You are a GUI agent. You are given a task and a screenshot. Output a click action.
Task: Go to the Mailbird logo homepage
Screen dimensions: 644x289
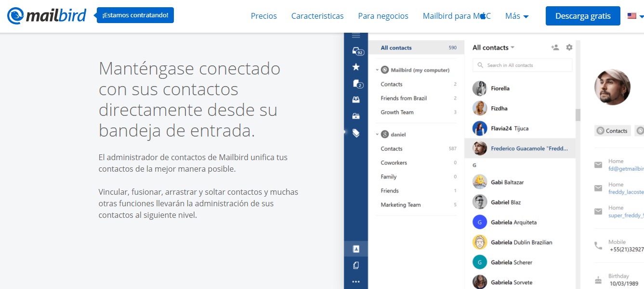[x=47, y=15]
